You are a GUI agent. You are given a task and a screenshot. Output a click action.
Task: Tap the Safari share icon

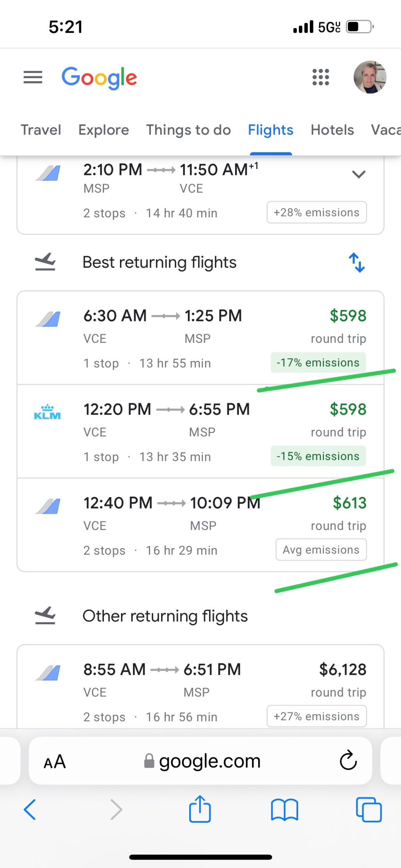[x=200, y=809]
